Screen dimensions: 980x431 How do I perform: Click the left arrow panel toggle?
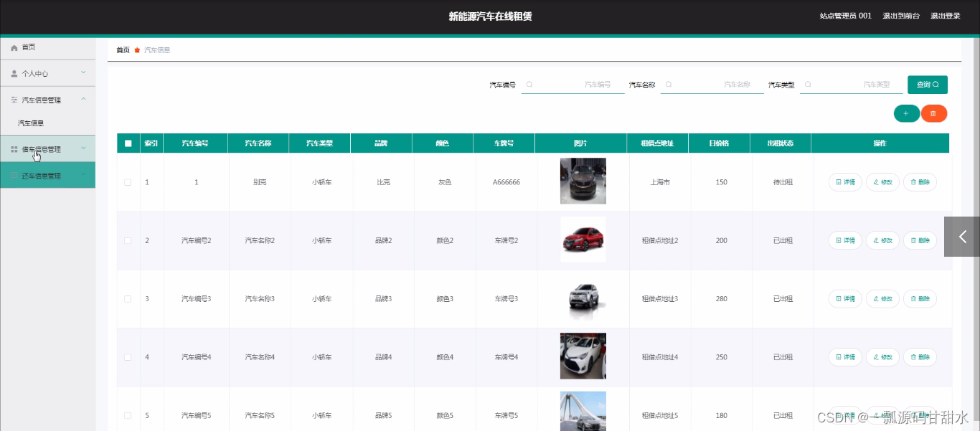[962, 237]
